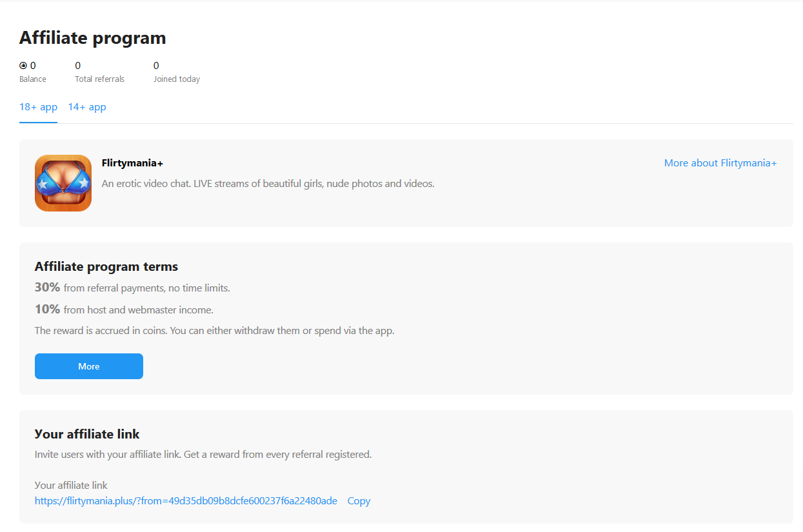Click the Total referrals label
The height and width of the screenshot is (532, 803).
tap(99, 79)
